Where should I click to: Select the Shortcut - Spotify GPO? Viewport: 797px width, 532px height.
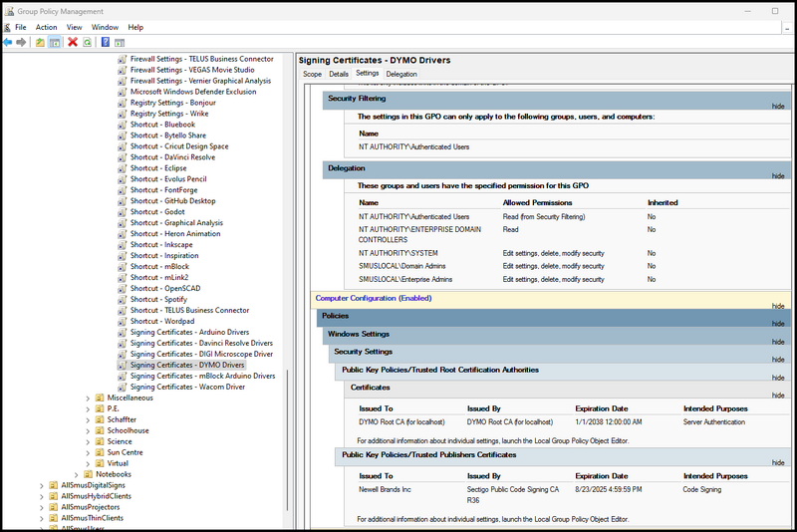(158, 299)
